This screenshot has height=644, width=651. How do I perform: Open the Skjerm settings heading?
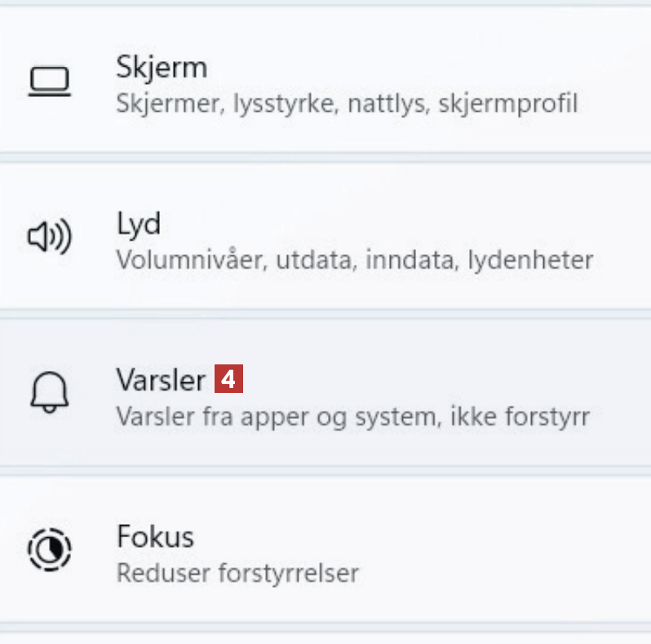[x=161, y=67]
